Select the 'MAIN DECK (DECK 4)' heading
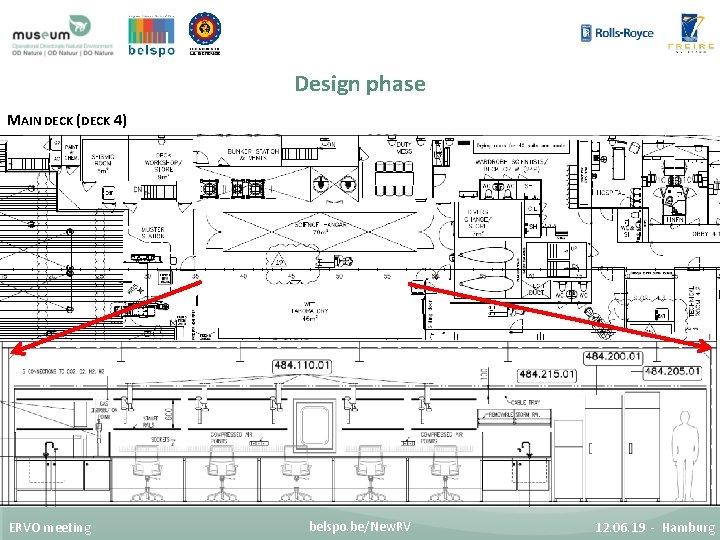The height and width of the screenshot is (540, 720). click(67, 120)
